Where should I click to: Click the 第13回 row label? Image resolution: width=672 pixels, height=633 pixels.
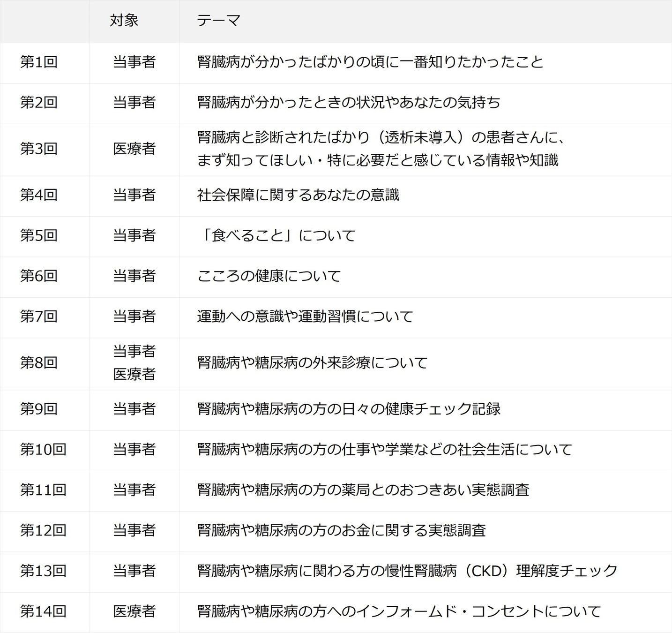[43, 571]
